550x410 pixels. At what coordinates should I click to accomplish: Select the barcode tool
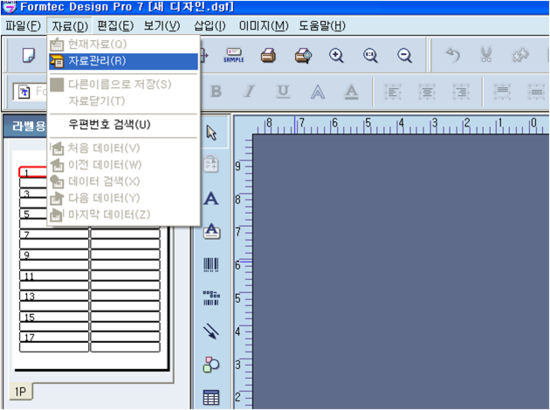tap(211, 265)
